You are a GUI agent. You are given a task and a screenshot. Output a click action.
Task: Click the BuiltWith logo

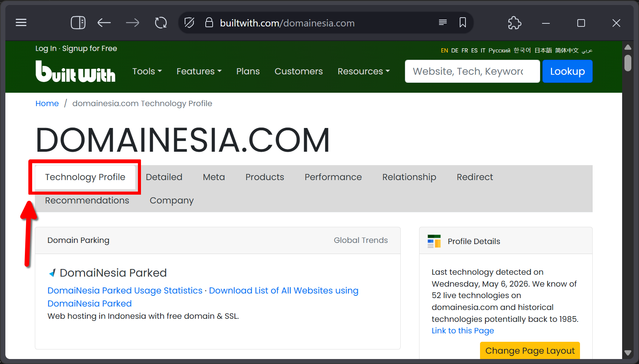(75, 71)
